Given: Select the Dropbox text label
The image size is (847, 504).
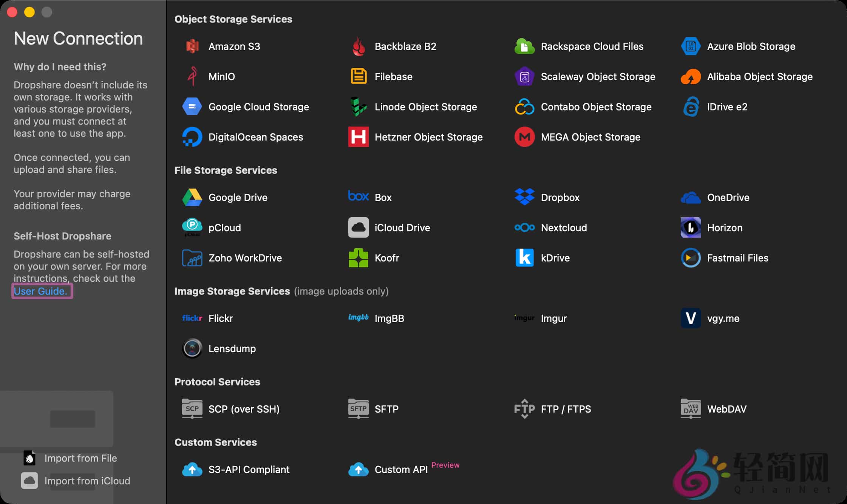Looking at the screenshot, I should click(560, 198).
